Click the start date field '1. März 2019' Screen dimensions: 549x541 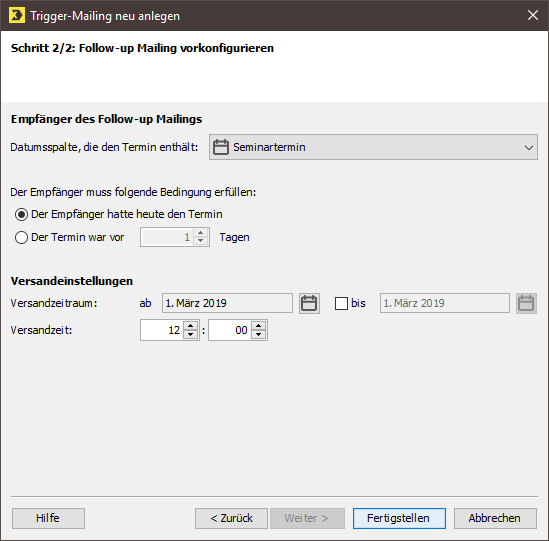click(227, 303)
